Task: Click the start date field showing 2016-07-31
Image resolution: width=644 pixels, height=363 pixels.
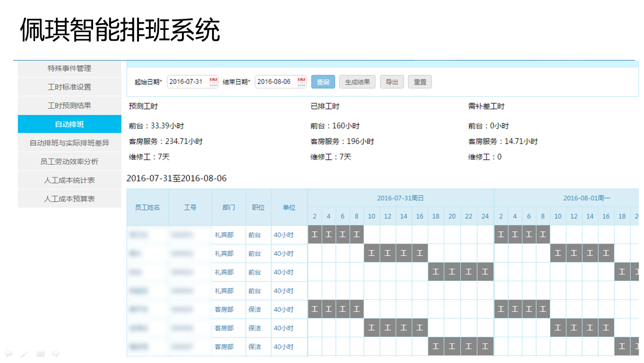Action: click(187, 82)
